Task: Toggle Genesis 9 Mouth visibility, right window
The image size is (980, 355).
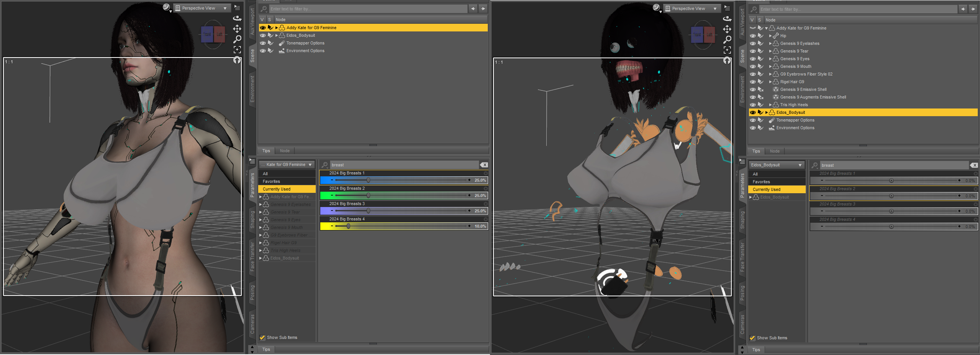Action: (x=753, y=66)
